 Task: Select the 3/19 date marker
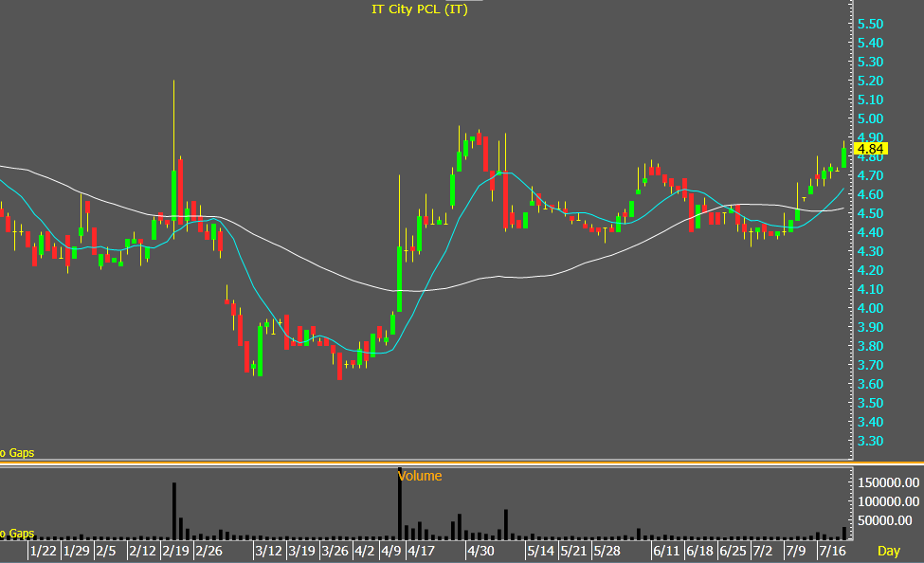[301, 552]
